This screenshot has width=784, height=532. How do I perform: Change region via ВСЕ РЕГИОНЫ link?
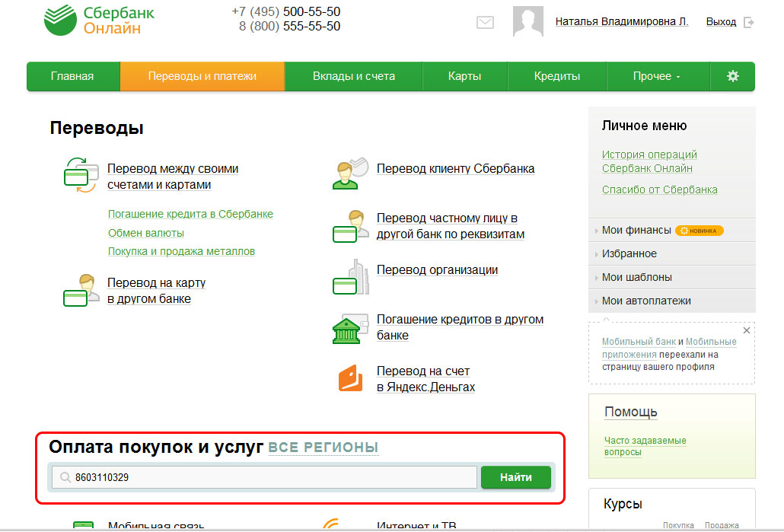323,448
